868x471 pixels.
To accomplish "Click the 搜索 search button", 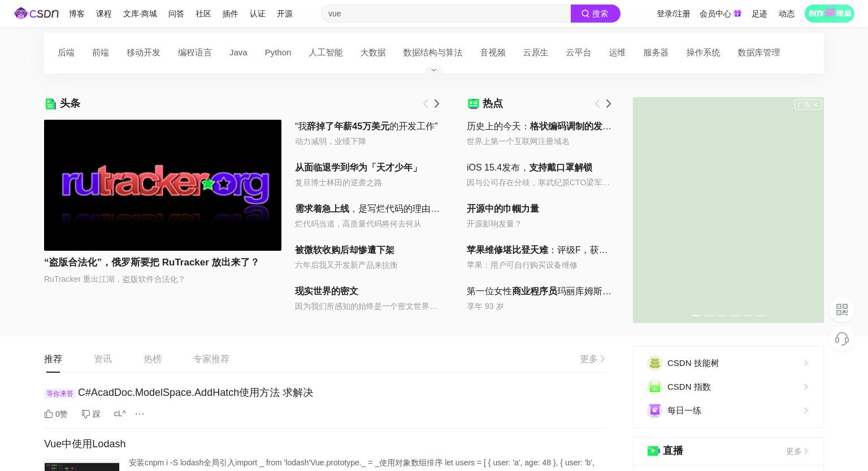I will pyautogui.click(x=595, y=14).
